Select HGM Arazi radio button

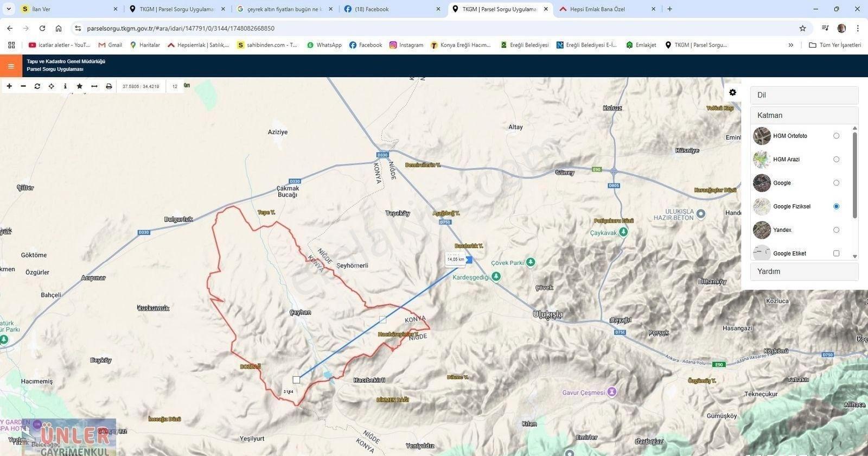click(x=836, y=160)
